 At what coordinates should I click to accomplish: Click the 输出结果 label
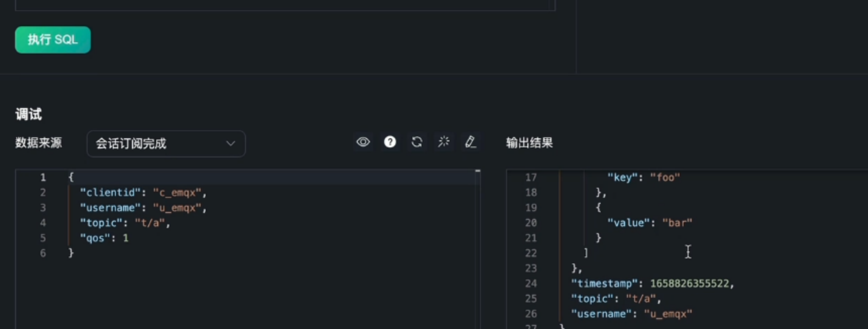coord(529,143)
